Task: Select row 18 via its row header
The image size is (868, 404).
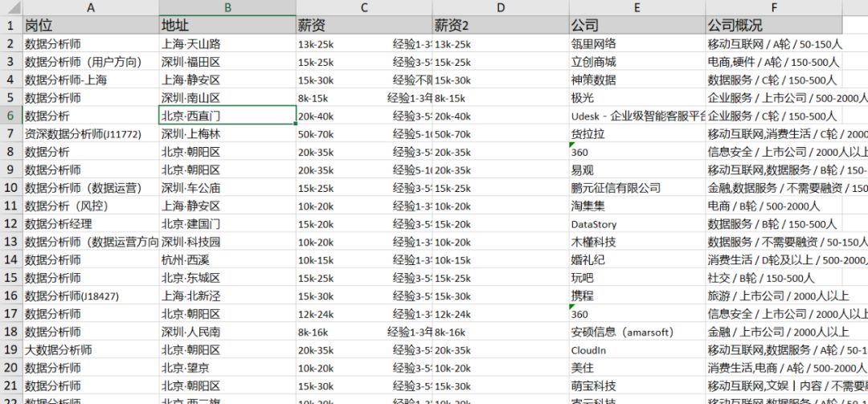Action: (11, 332)
